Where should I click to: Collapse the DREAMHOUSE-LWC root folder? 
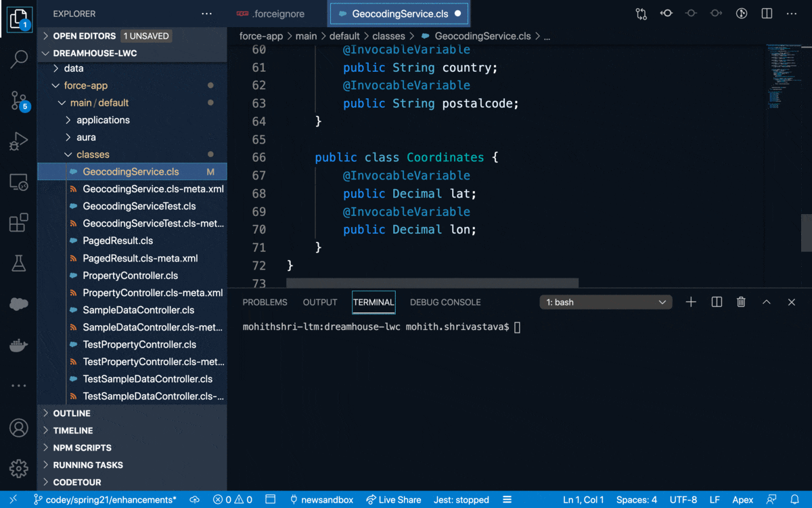(x=132, y=54)
